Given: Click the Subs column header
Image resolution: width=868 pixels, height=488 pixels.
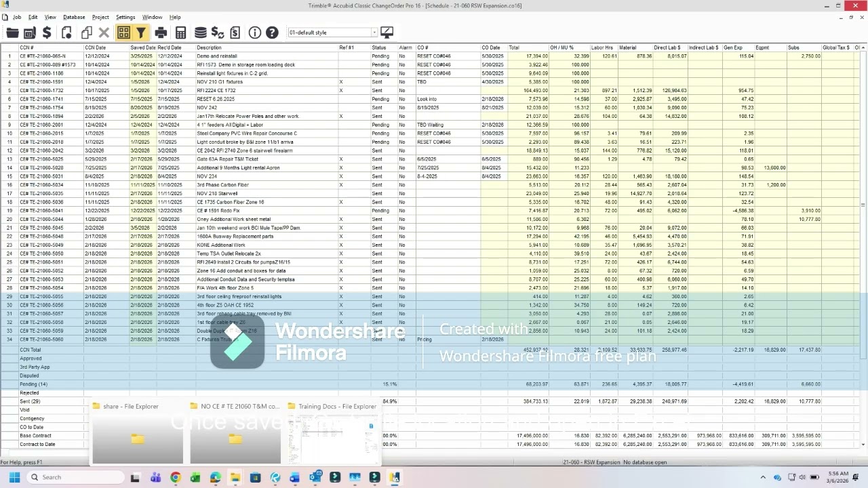Looking at the screenshot, I should click(x=804, y=47).
